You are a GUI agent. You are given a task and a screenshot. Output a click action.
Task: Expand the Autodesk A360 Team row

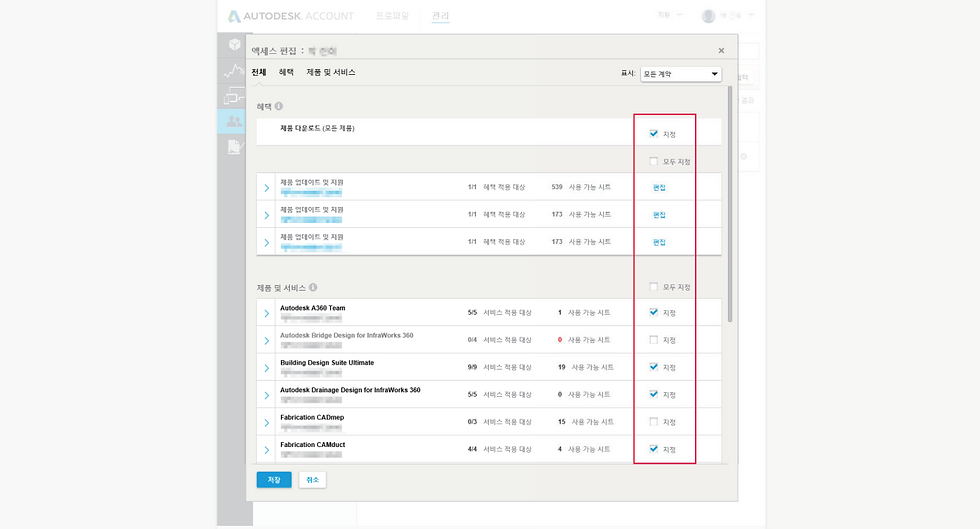click(266, 313)
